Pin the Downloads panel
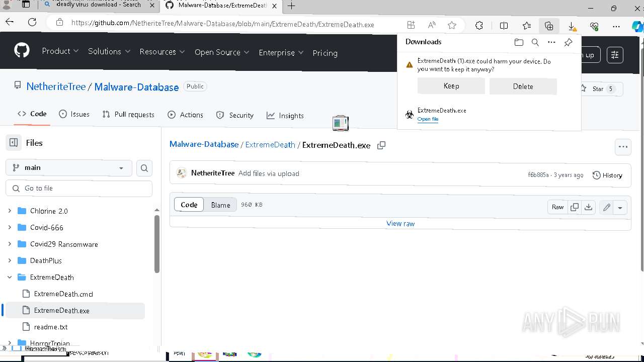644x362 pixels. (x=568, y=42)
